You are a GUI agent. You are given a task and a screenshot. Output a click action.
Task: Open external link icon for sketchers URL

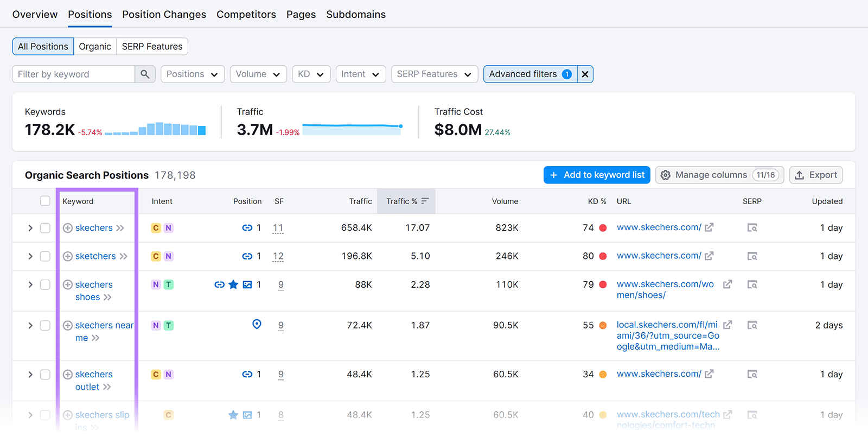tap(709, 256)
